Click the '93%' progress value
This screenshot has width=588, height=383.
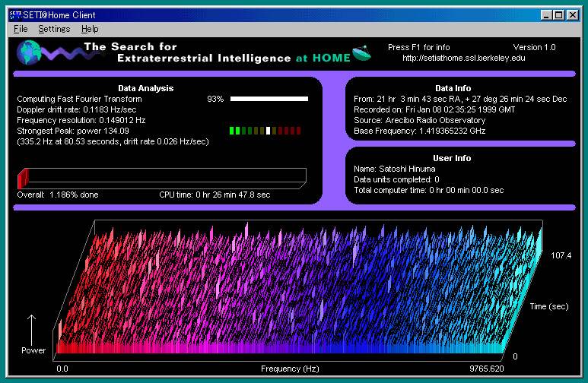point(215,99)
